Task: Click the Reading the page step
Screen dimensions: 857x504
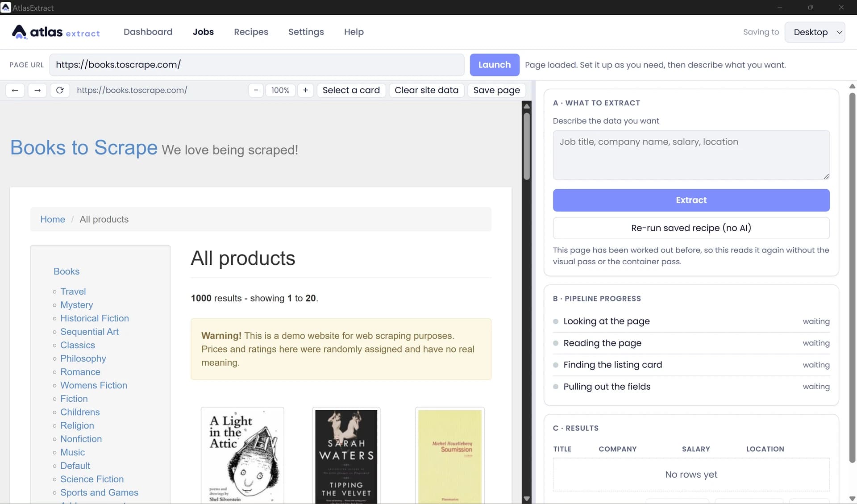Action: [x=691, y=343]
